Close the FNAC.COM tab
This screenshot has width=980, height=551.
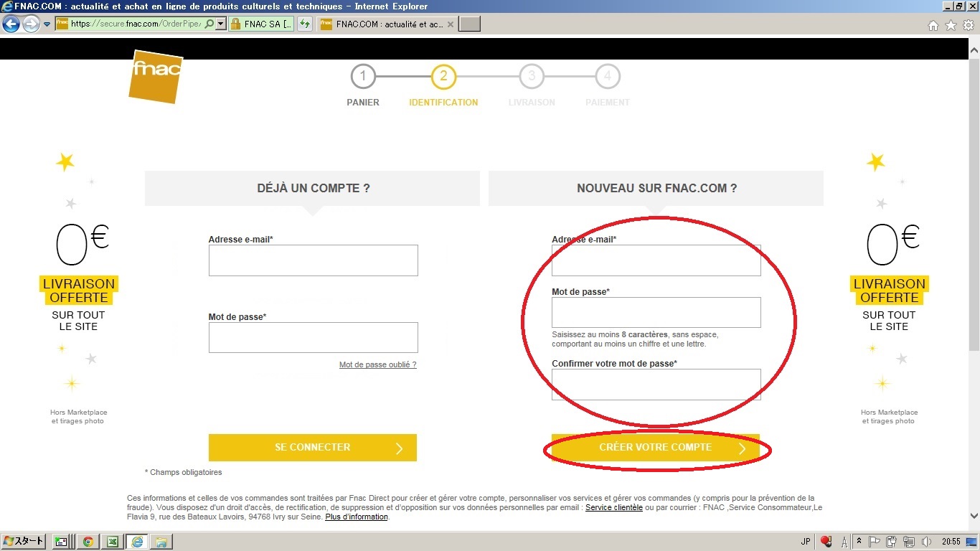451,24
